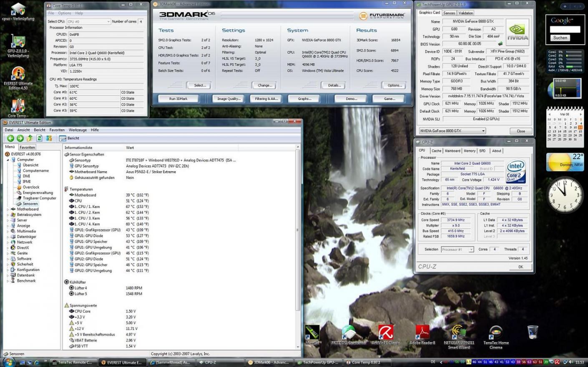Expand the Benchmark tree node

8,281
